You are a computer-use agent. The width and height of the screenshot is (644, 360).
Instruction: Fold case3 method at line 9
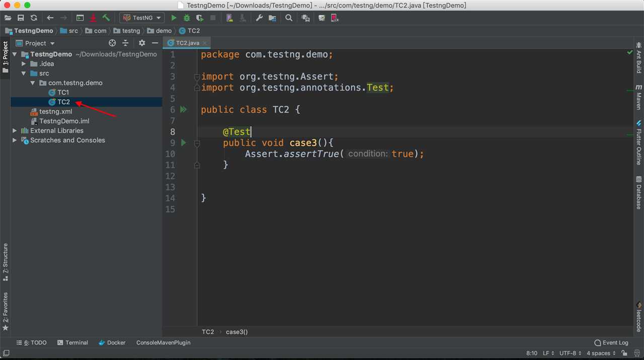coord(197,143)
